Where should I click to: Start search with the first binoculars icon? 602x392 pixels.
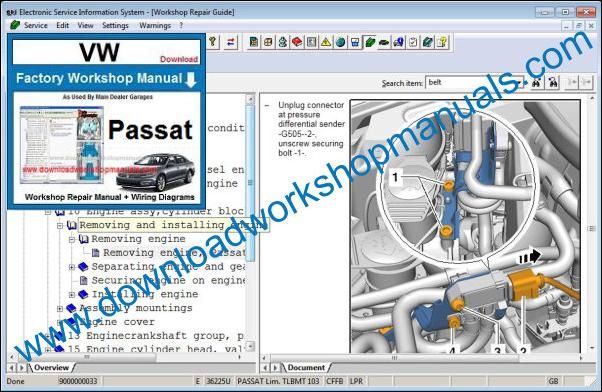pyautogui.click(x=537, y=82)
